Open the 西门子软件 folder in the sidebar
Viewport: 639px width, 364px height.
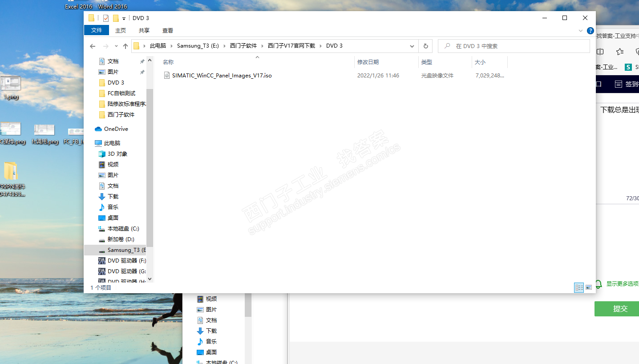coord(121,115)
